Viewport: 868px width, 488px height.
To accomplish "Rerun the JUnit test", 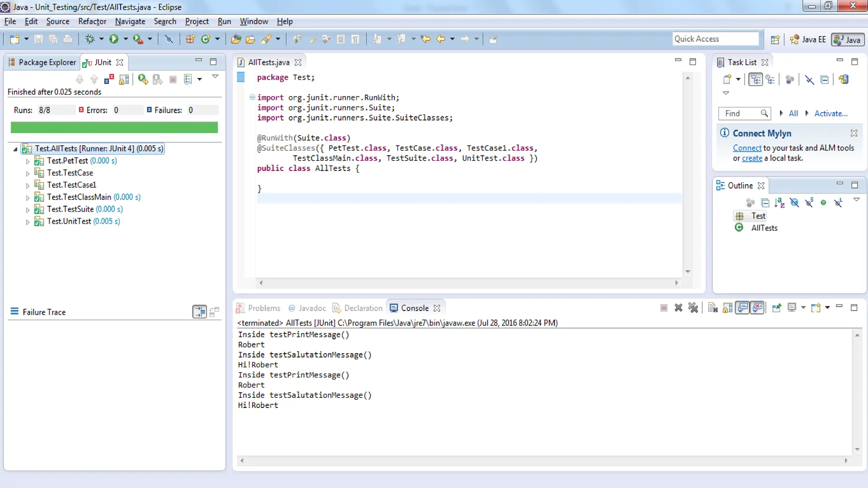I will (x=142, y=79).
